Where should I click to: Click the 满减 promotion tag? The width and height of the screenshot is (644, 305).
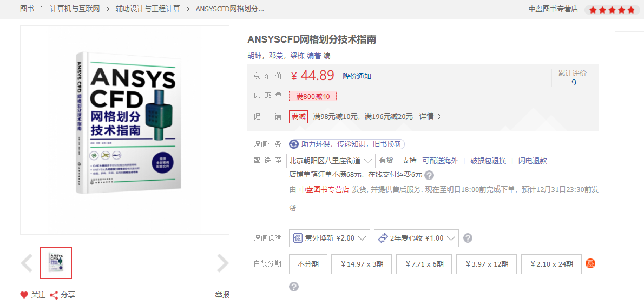pyautogui.click(x=299, y=117)
